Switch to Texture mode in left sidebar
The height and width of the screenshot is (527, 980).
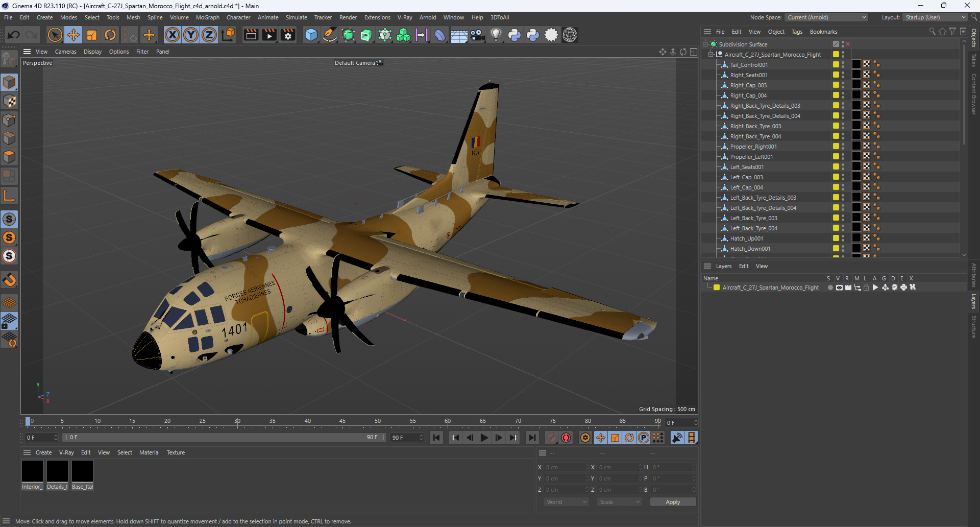point(9,101)
